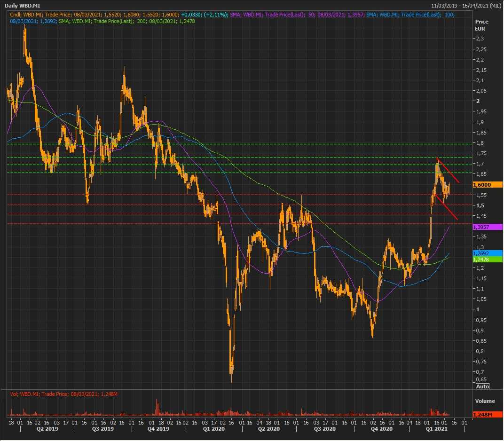
Task: Click the Auto scale button on price axis
Action: point(482,386)
